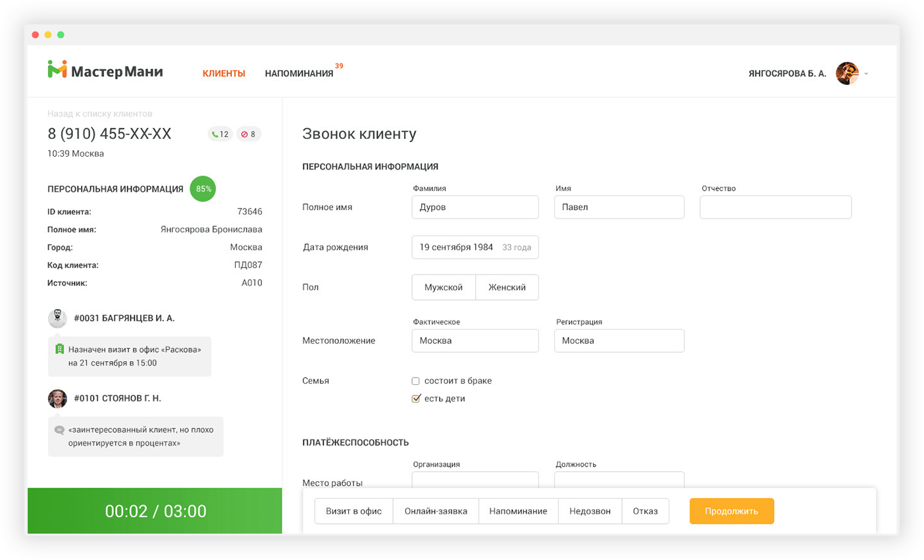
Task: Choose the Онлайн-заявка outcome
Action: click(x=436, y=511)
